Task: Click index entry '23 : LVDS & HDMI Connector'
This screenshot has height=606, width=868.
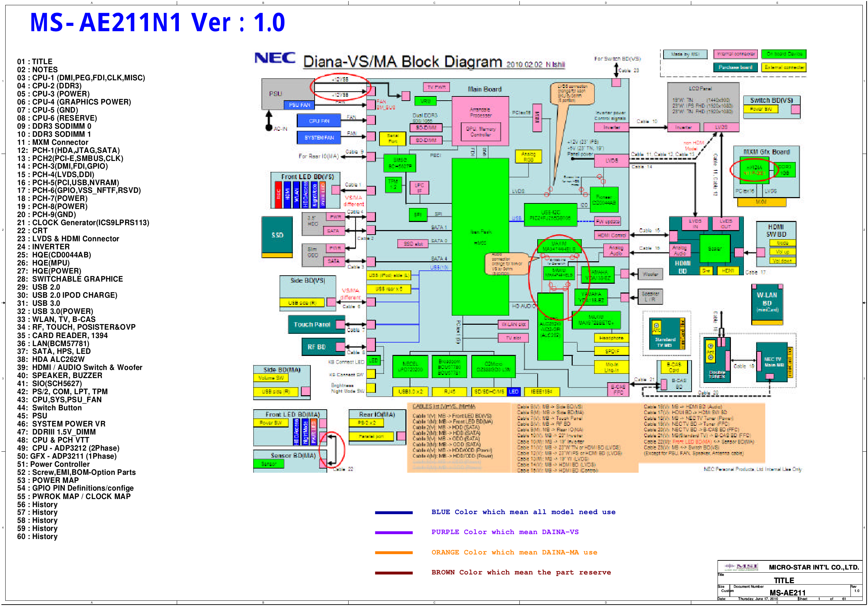Action: [68, 239]
